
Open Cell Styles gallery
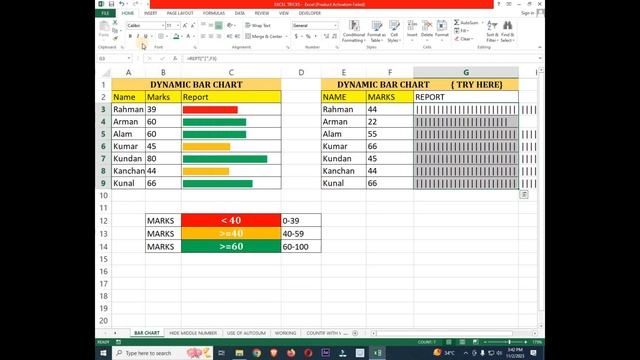coord(393,31)
